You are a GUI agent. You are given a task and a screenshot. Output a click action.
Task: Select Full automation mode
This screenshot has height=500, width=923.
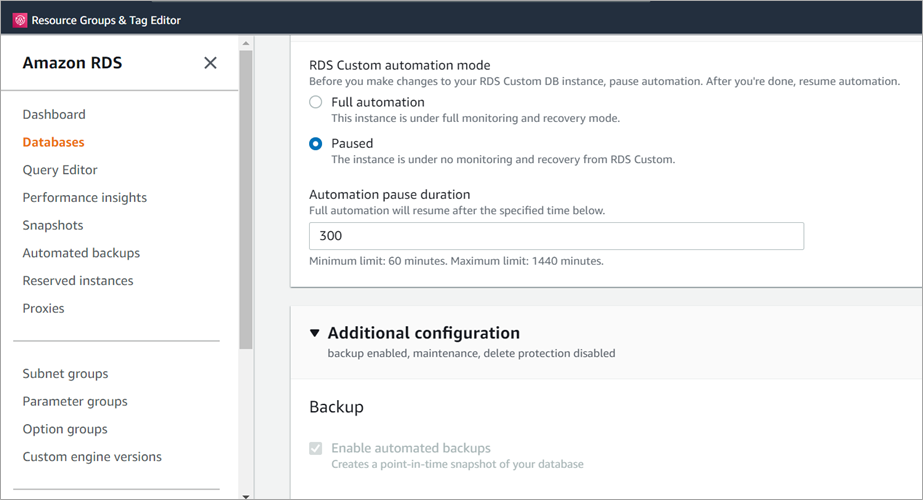pos(316,102)
